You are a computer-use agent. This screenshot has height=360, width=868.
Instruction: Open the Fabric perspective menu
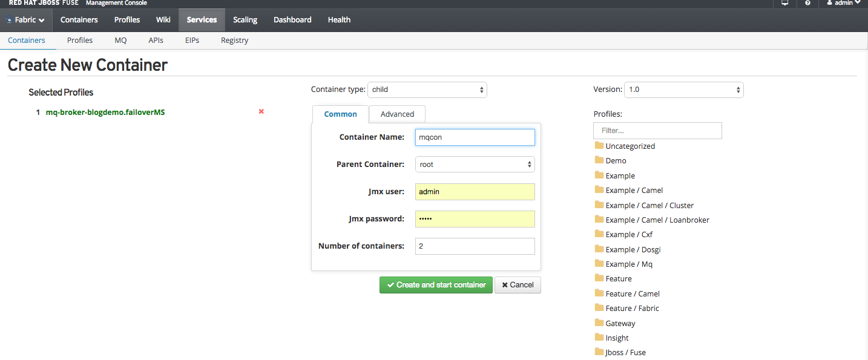pos(25,20)
